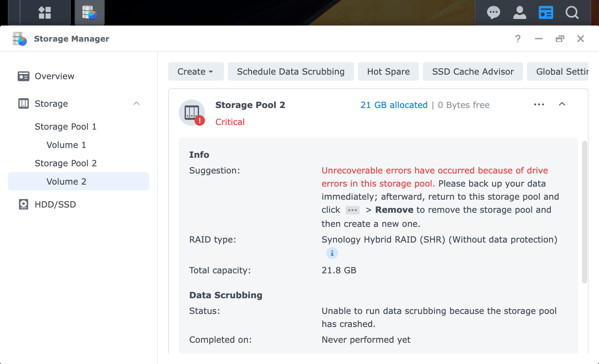Go to the Overview page
This screenshot has height=364, width=599.
(x=54, y=76)
